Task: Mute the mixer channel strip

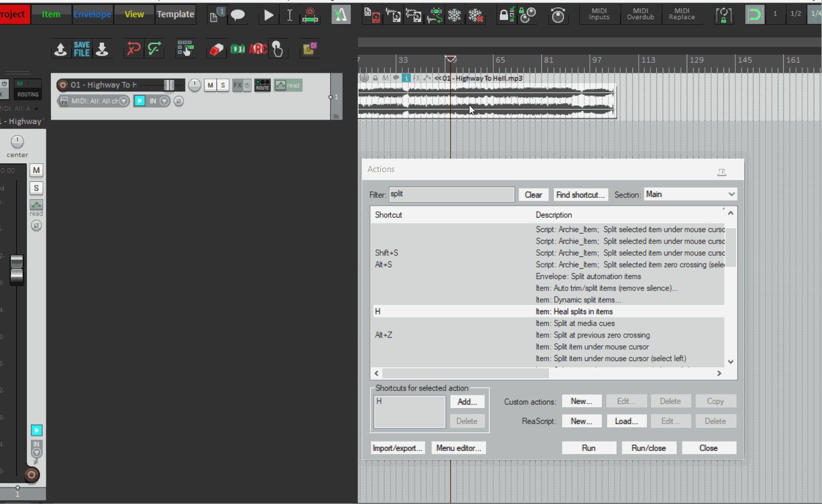Action: 36,170
